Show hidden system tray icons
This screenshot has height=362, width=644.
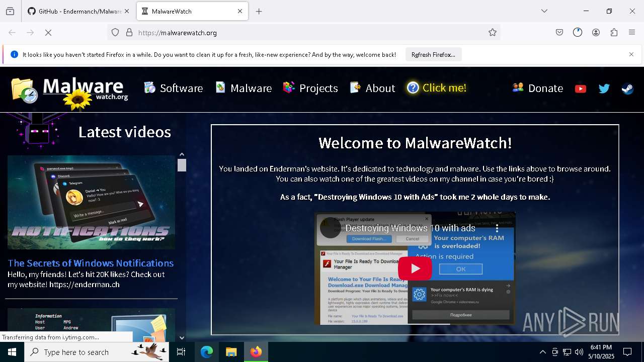[x=542, y=352]
